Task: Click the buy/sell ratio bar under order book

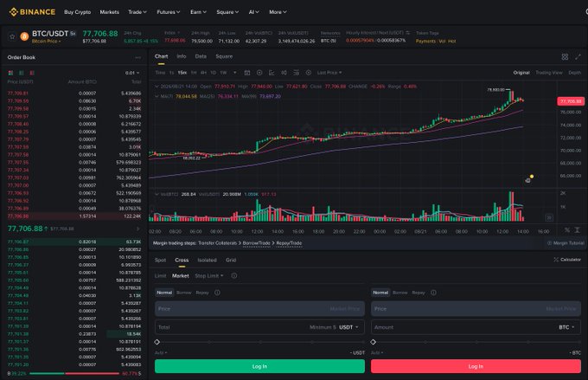Action: point(74,374)
